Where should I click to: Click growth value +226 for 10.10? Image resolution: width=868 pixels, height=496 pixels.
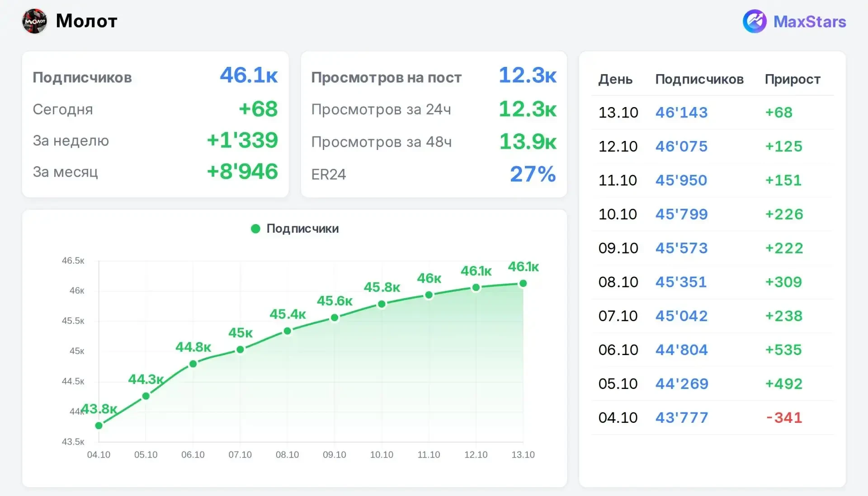784,214
